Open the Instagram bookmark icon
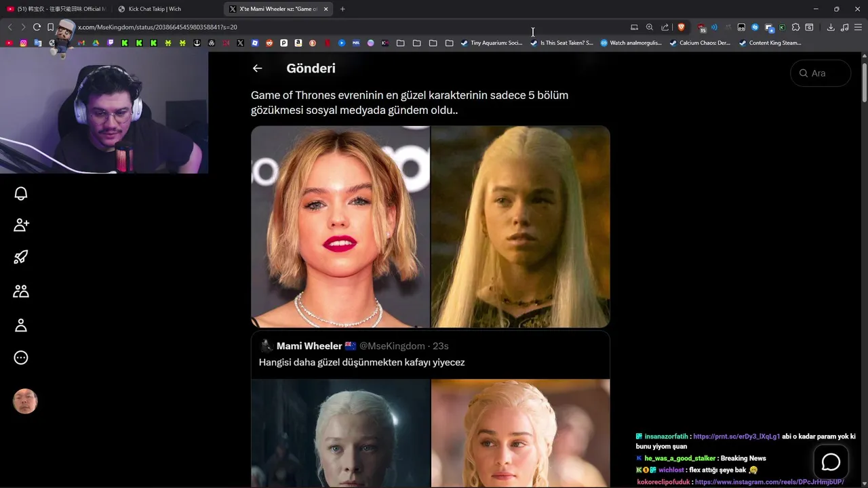This screenshot has height=488, width=868. click(x=23, y=43)
